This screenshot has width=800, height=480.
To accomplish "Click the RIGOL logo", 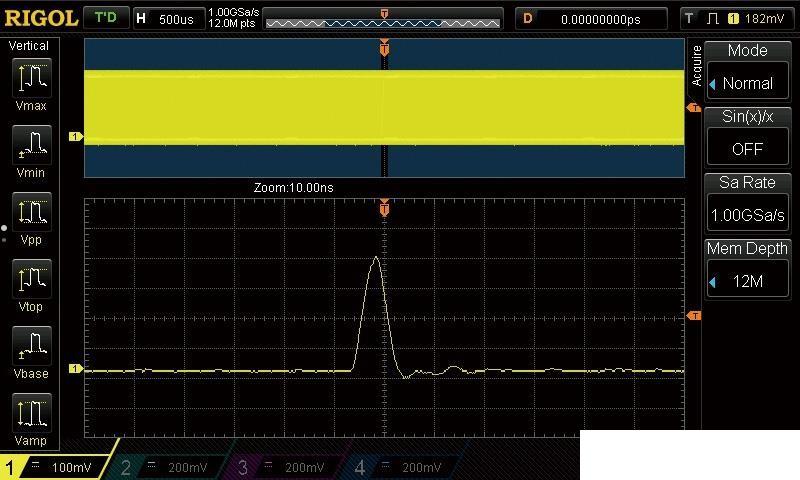I will click(x=40, y=18).
